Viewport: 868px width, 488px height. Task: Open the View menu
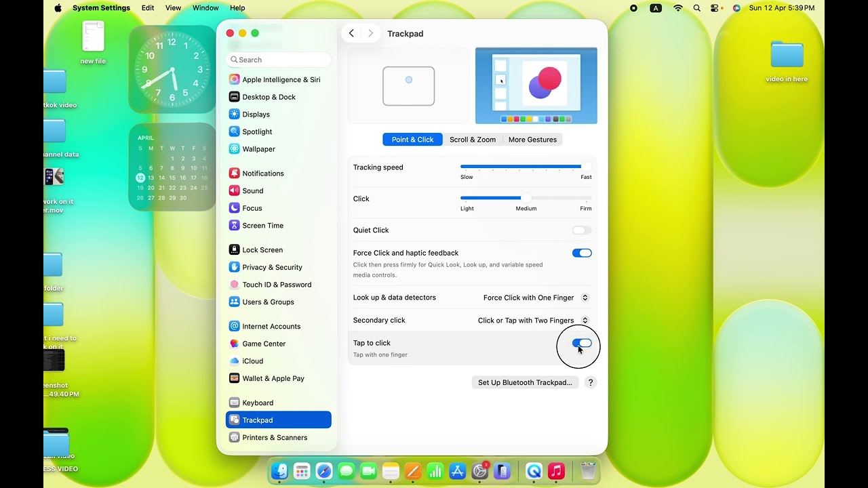(x=174, y=8)
